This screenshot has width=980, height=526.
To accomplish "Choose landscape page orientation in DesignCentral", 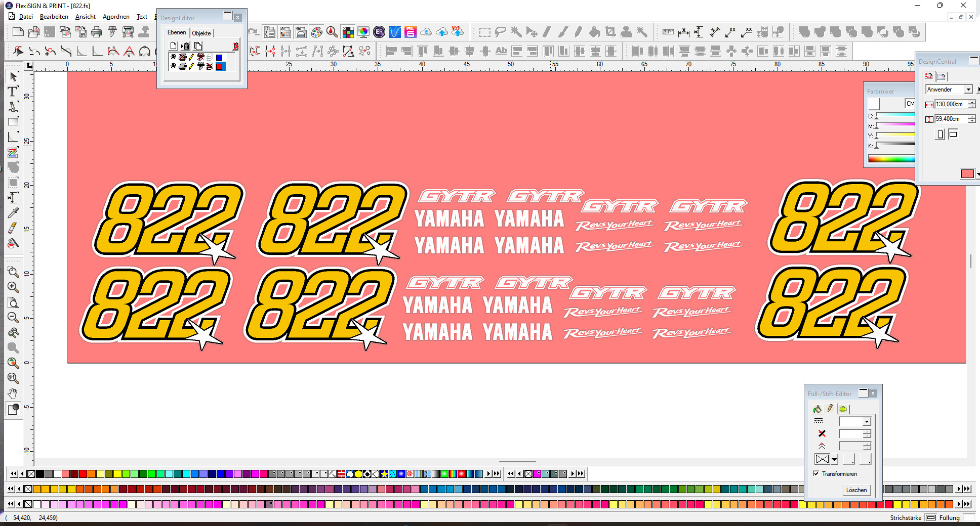I will coord(953,134).
